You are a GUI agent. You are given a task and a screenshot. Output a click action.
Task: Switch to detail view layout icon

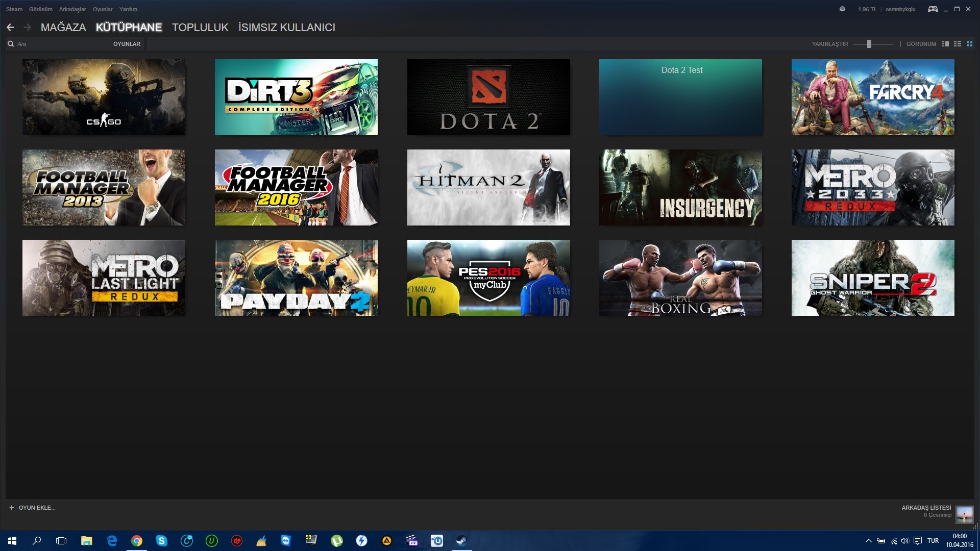(x=945, y=44)
